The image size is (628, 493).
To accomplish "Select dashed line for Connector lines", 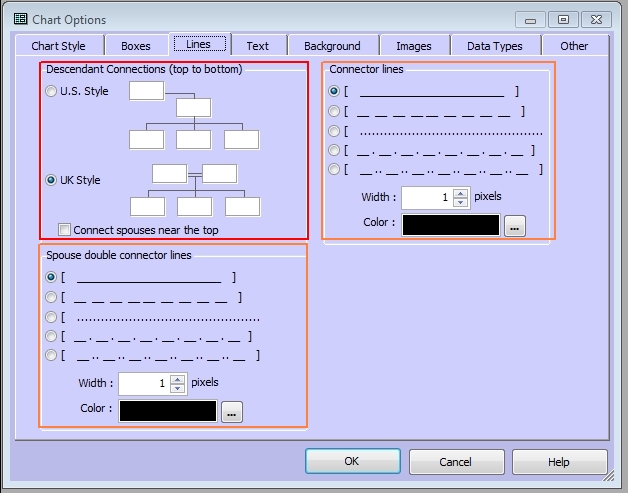I will tap(334, 111).
